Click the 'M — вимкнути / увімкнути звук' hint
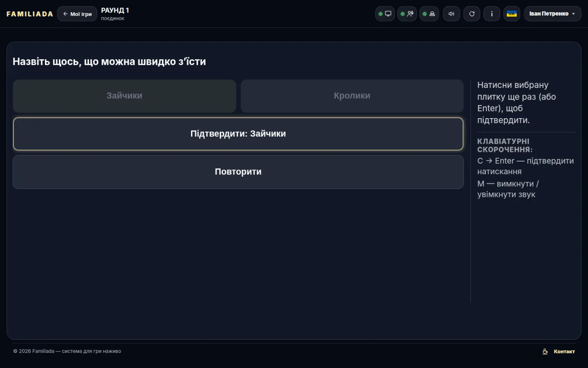The image size is (588, 368). point(508,189)
